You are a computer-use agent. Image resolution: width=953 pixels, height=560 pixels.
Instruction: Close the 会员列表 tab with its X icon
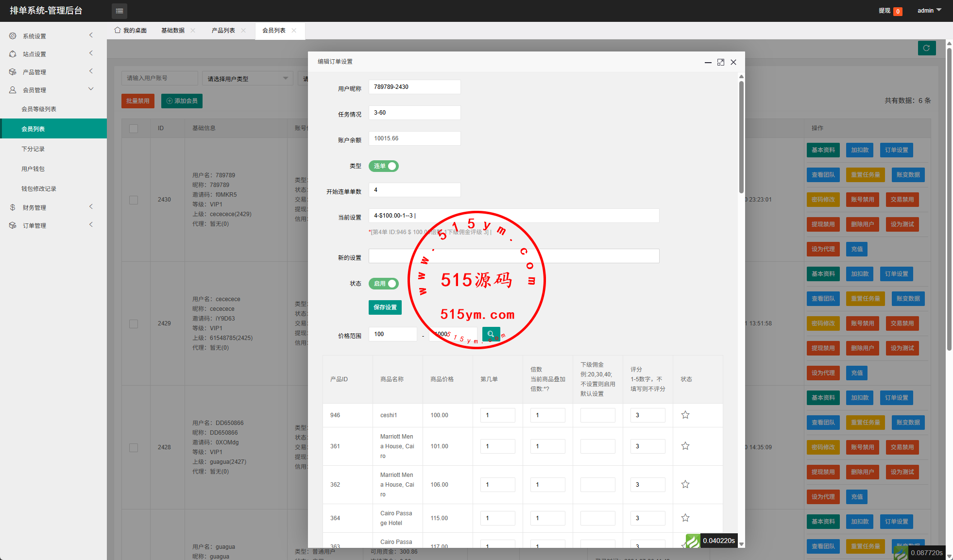click(294, 31)
